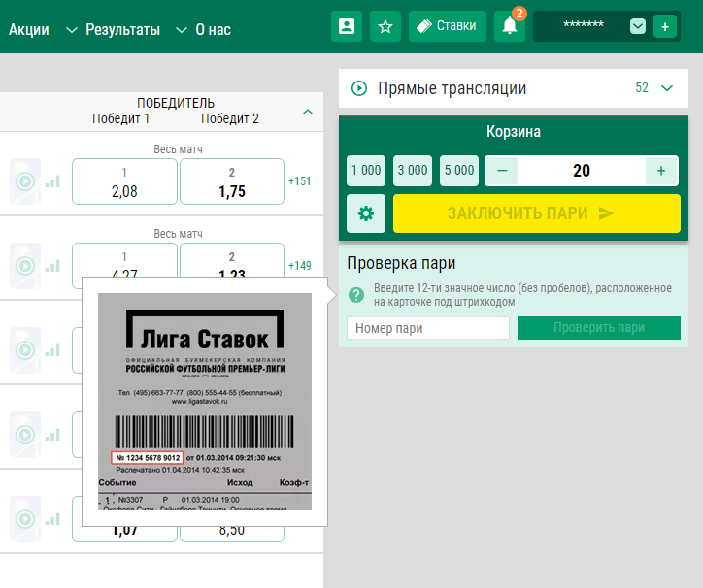Click the Победит 1 column label

click(x=120, y=118)
